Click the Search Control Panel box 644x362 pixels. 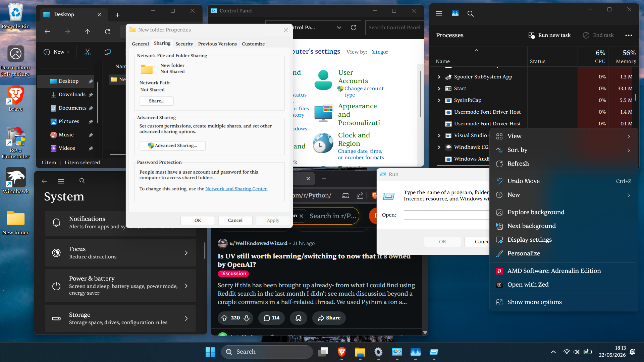tap(394, 27)
